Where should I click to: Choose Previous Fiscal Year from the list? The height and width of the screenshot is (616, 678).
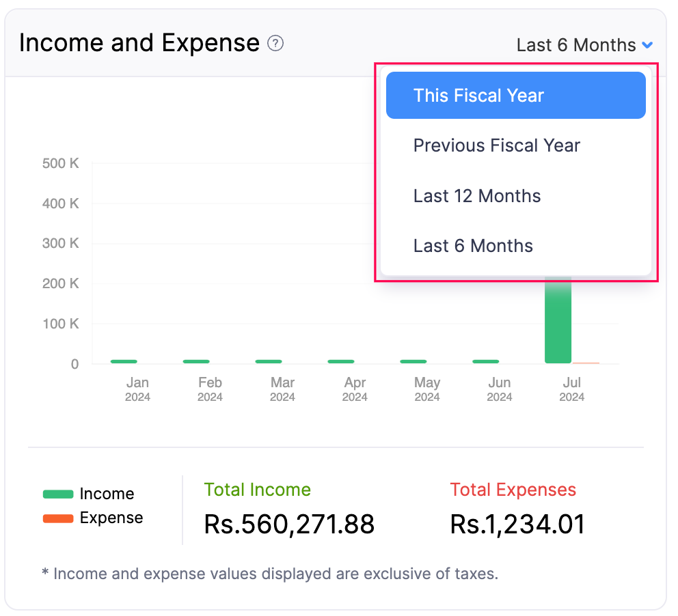pyautogui.click(x=497, y=145)
